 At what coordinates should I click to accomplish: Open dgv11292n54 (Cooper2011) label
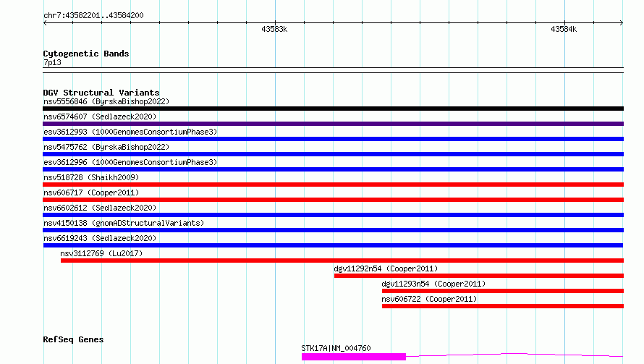click(x=386, y=268)
